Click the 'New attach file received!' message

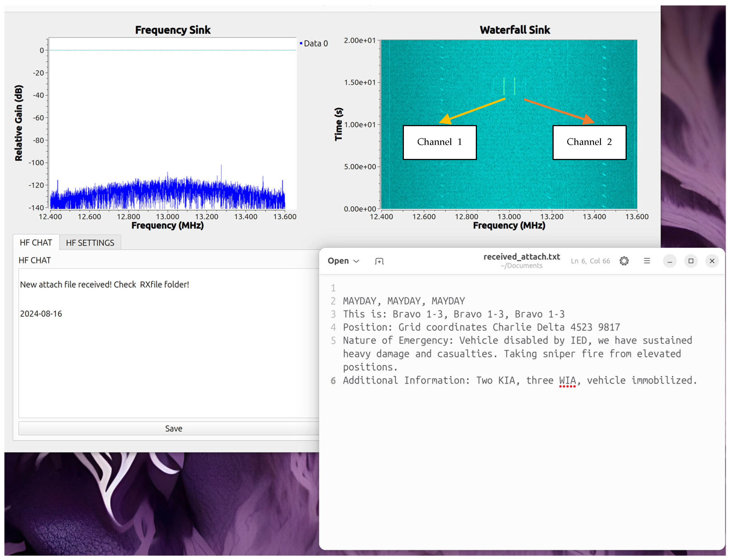click(x=105, y=284)
